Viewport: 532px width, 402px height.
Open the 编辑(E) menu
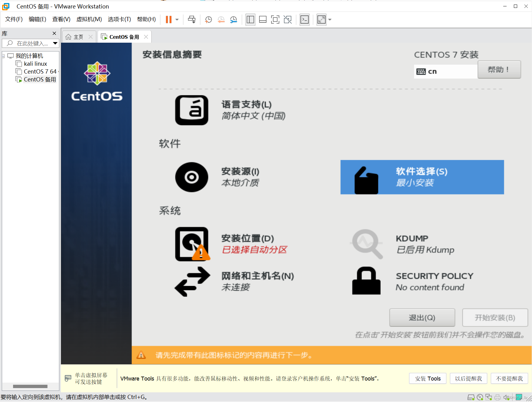pyautogui.click(x=37, y=19)
